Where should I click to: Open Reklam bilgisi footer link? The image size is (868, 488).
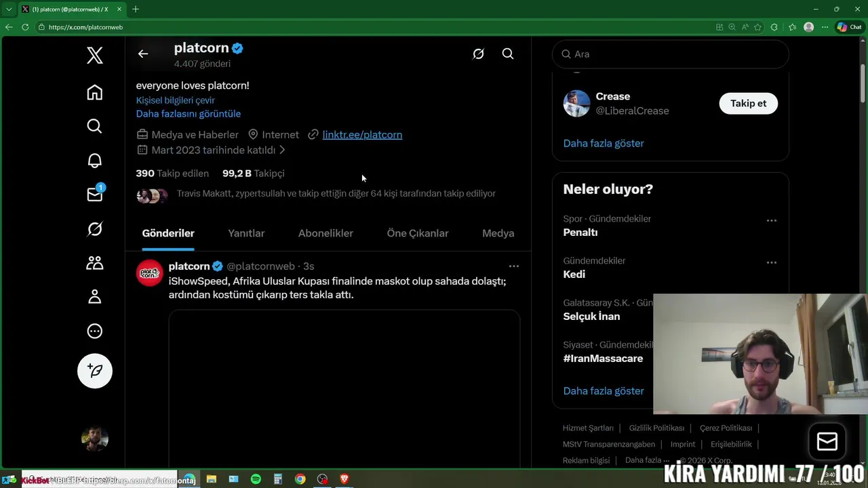pyautogui.click(x=587, y=461)
